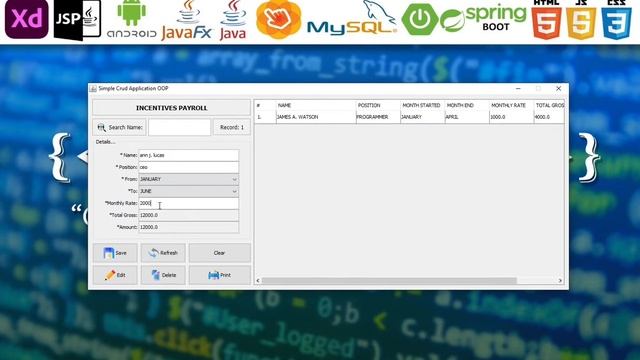
Task: Click the Search Name magnifier button
Action: point(120,127)
